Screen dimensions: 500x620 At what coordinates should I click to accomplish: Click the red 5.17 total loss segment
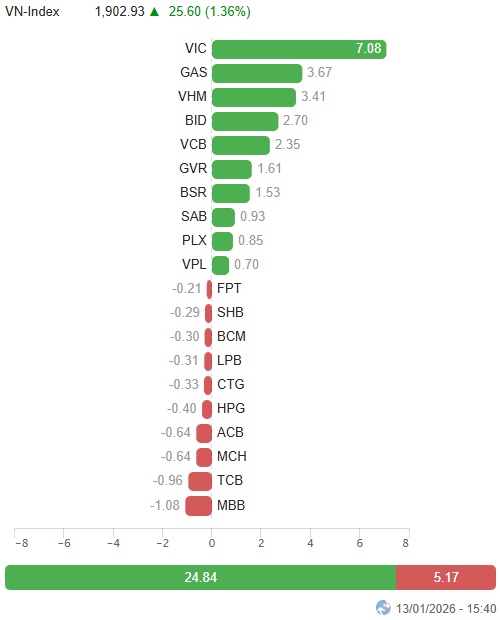[x=446, y=577]
